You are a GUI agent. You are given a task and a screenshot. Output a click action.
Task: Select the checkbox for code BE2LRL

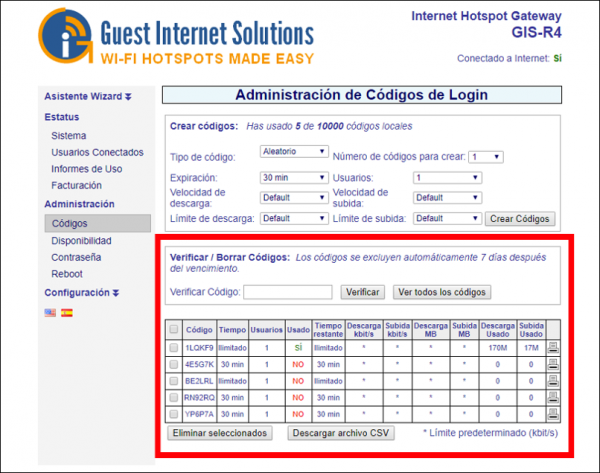pyautogui.click(x=174, y=381)
